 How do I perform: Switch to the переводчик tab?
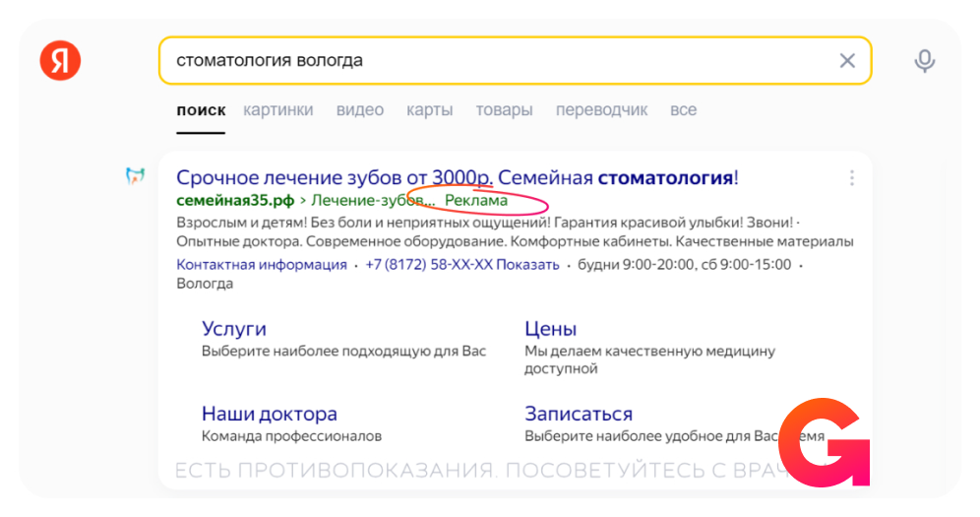pyautogui.click(x=601, y=110)
